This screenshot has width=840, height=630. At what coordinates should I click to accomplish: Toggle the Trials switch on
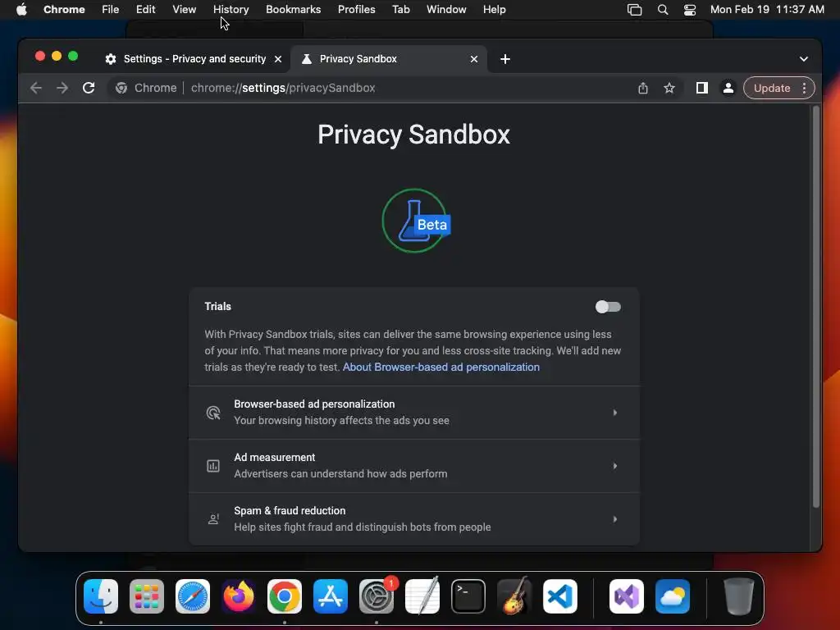pyautogui.click(x=608, y=307)
